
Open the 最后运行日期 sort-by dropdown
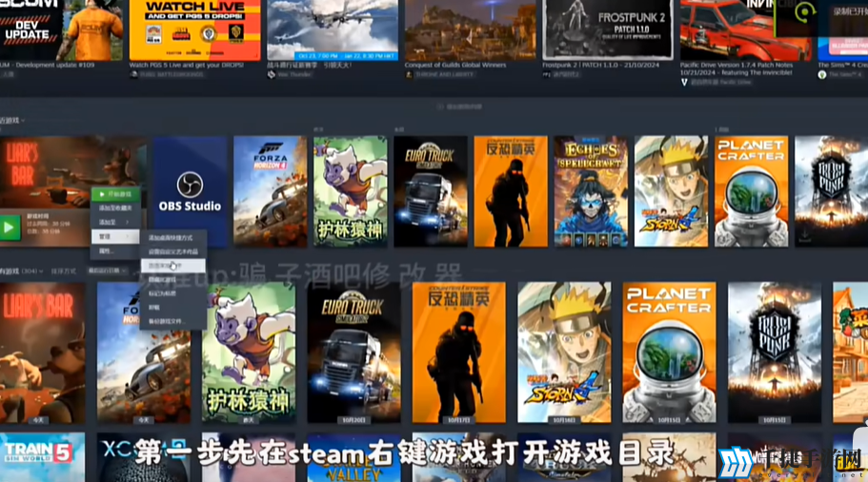click(108, 271)
